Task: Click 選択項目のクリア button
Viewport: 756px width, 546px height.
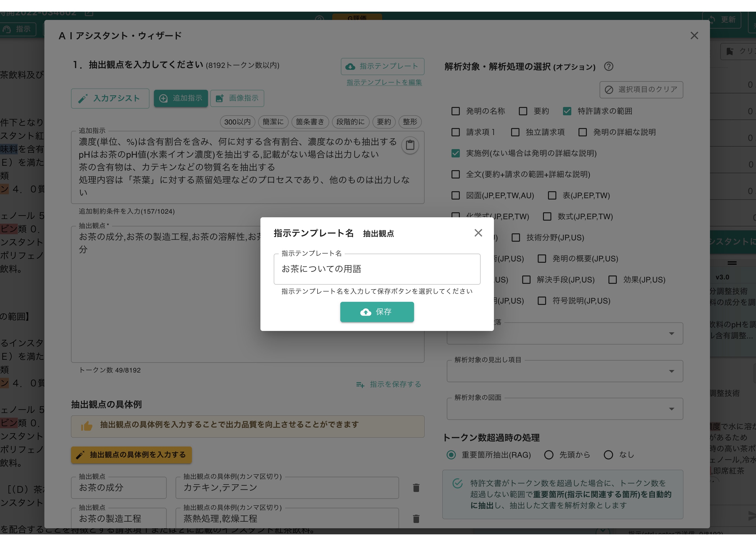Action: [x=641, y=90]
